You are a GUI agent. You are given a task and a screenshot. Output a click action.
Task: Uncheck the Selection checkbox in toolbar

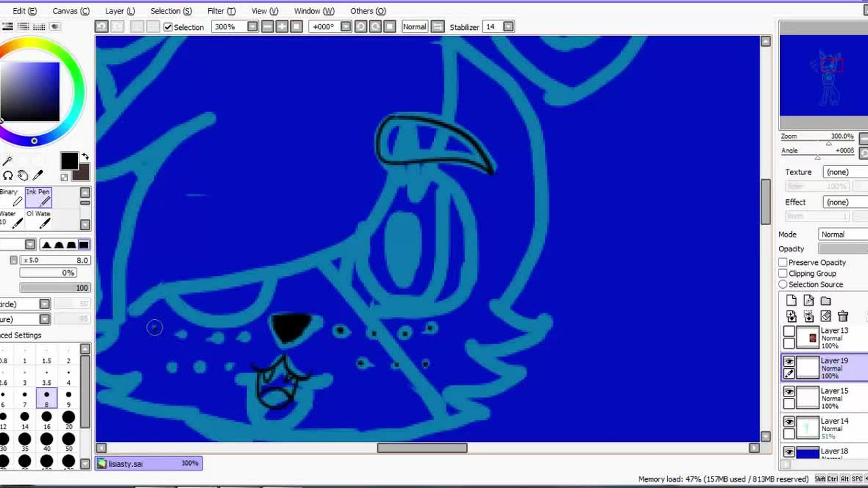pos(168,27)
